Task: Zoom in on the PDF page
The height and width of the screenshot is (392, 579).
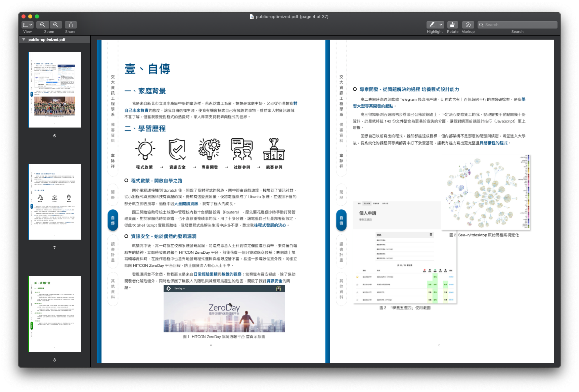Action: point(56,25)
